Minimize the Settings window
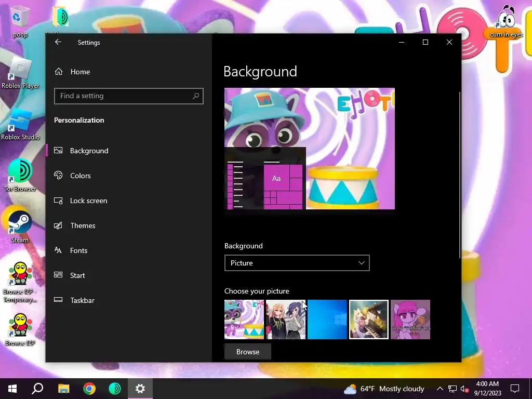The image size is (532, 399). (402, 42)
